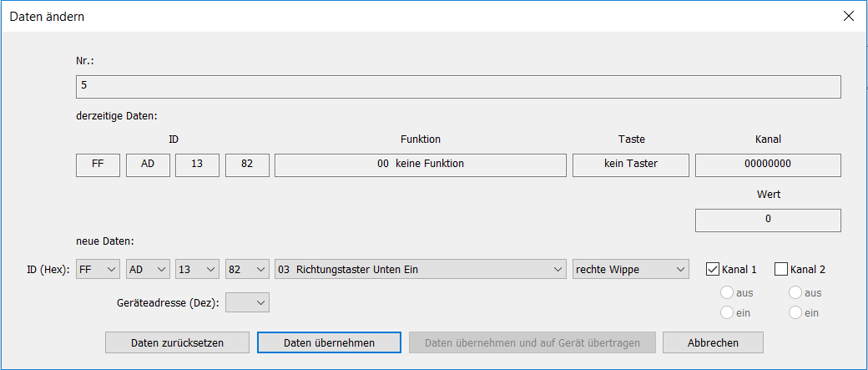868x370 pixels.
Task: Open the first ID hex dropdown FF
Action: tap(98, 269)
